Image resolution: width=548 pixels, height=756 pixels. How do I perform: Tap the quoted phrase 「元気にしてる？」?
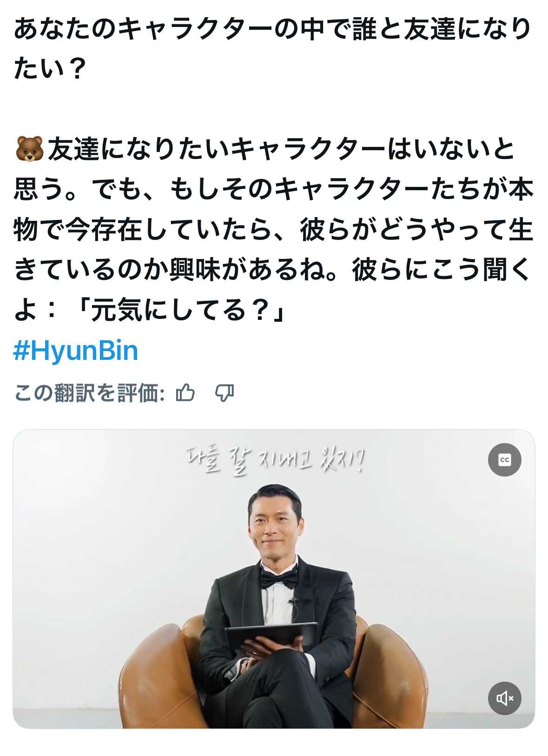[180, 310]
